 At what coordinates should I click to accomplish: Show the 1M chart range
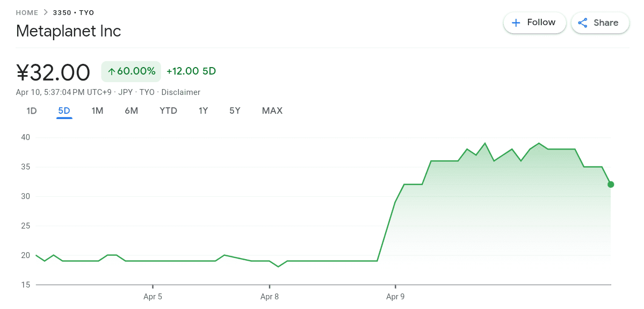(97, 111)
